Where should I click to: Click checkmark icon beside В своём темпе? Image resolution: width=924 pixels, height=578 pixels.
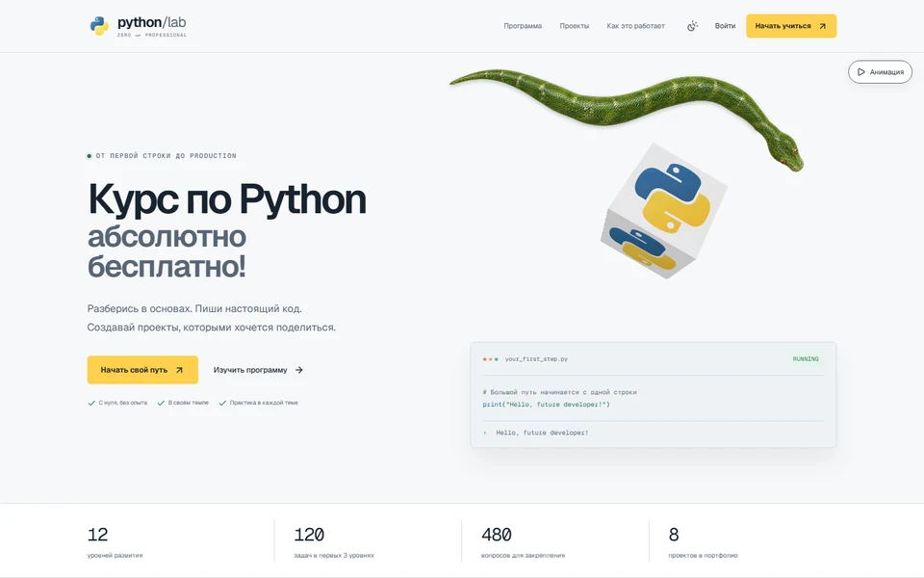[x=161, y=403]
